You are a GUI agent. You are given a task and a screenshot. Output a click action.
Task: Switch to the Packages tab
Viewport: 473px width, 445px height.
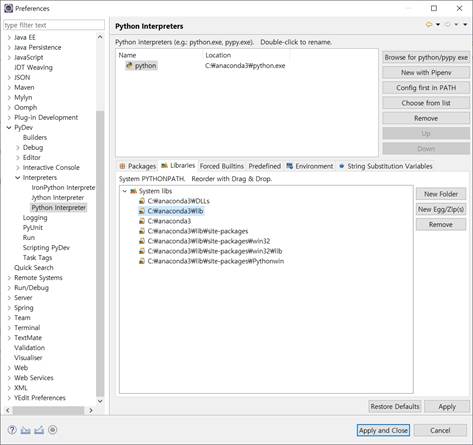(x=138, y=166)
